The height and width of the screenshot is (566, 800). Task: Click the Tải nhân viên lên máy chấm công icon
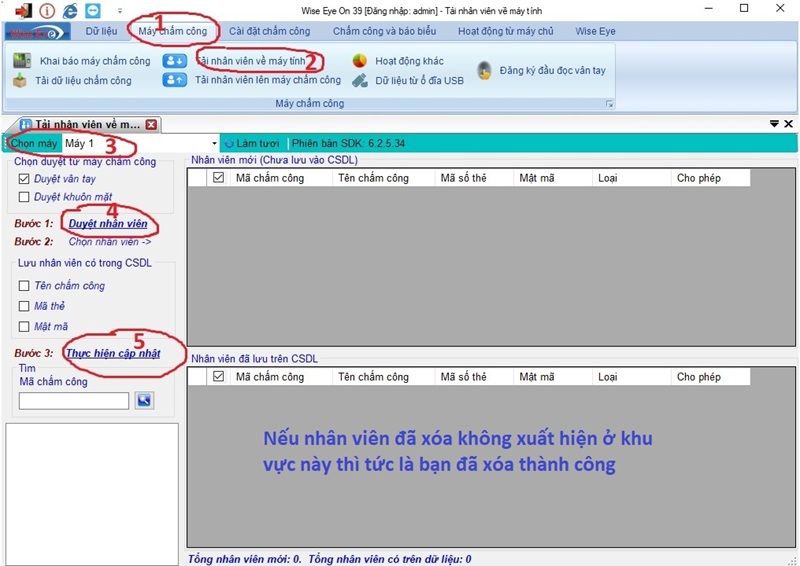pyautogui.click(x=175, y=80)
